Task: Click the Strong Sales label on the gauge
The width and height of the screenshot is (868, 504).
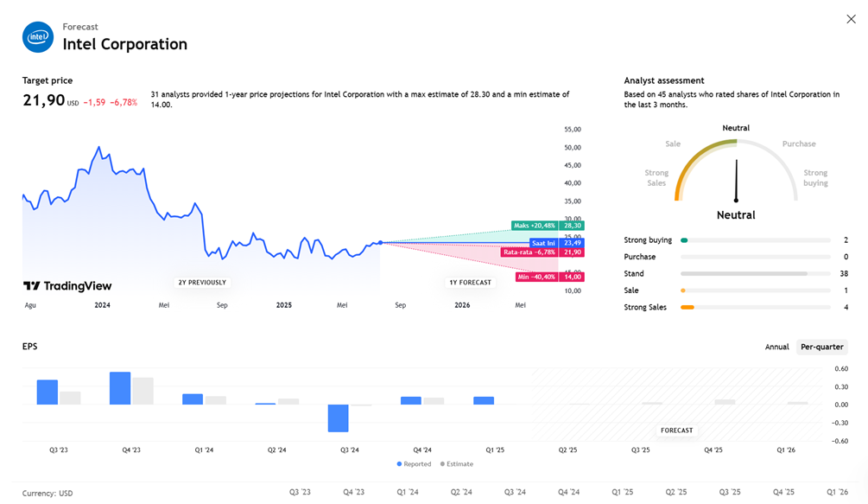Action: (x=656, y=178)
